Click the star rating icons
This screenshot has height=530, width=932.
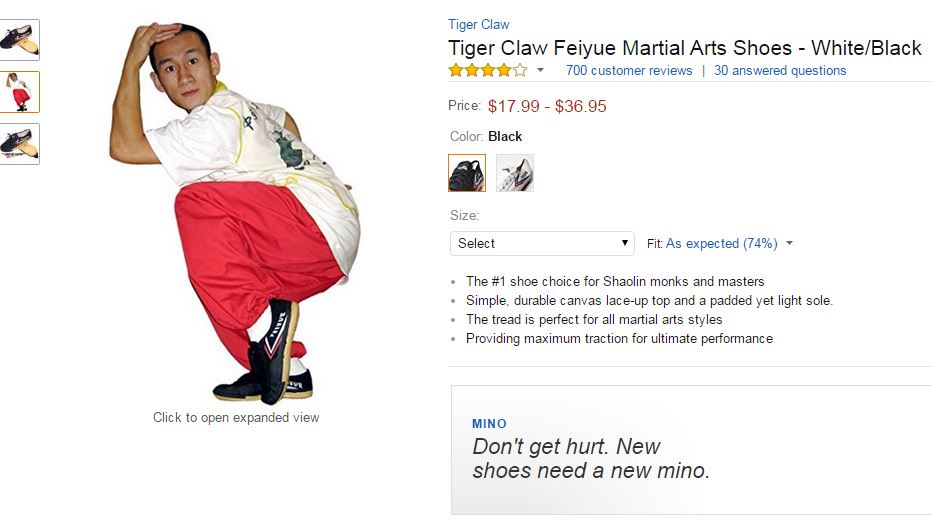tap(487, 71)
